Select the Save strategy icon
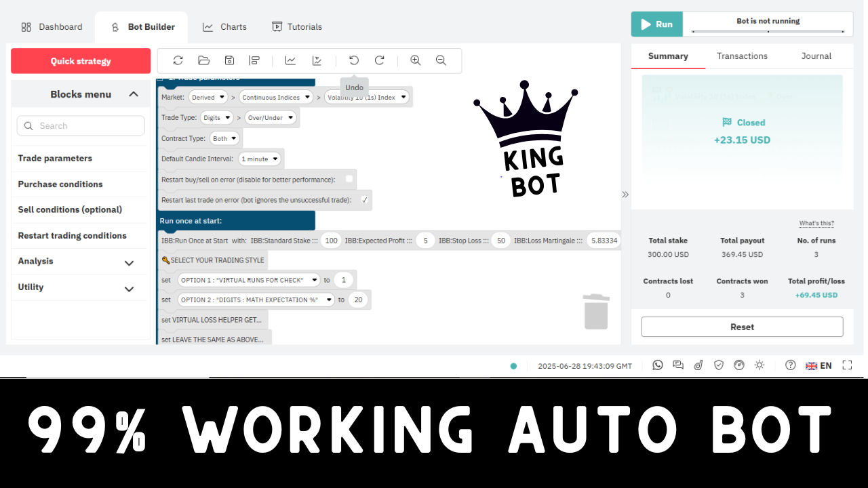868x488 pixels. pos(229,60)
